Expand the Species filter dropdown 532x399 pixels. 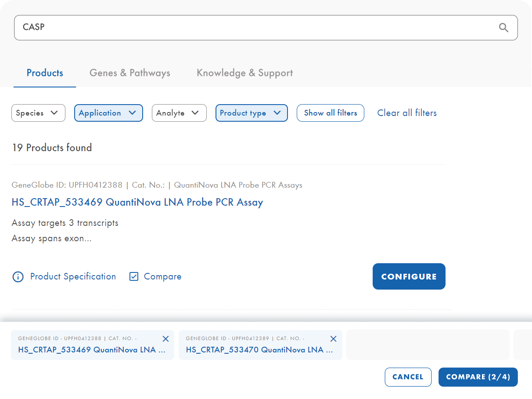pyautogui.click(x=38, y=113)
